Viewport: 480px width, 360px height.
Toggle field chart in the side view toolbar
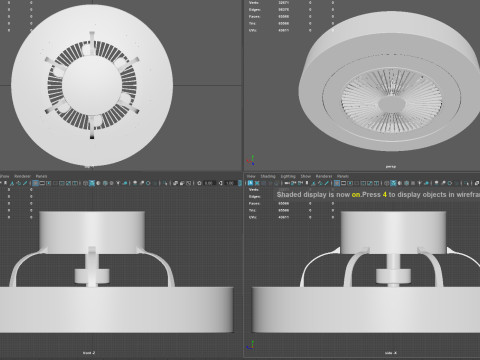pos(363,183)
